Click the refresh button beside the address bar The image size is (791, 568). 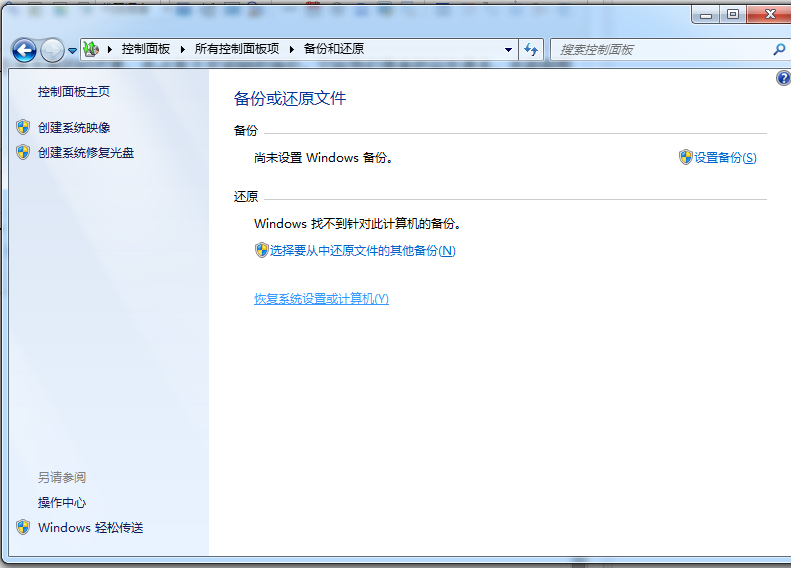pos(531,49)
